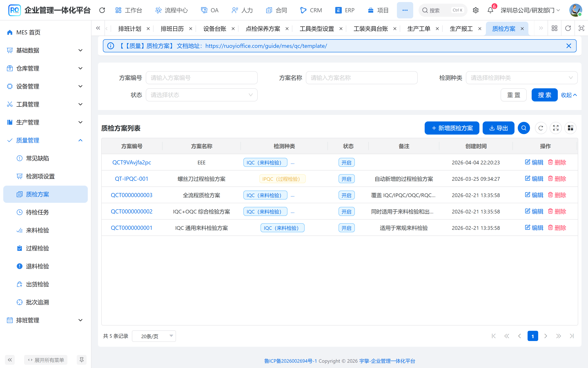This screenshot has height=368, width=588.
Task: Pin the sidebar menu with pin icon
Action: [x=82, y=360]
